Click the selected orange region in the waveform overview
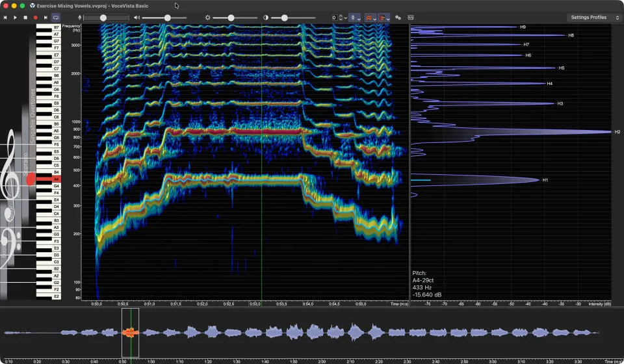The image size is (624, 364). click(130, 333)
